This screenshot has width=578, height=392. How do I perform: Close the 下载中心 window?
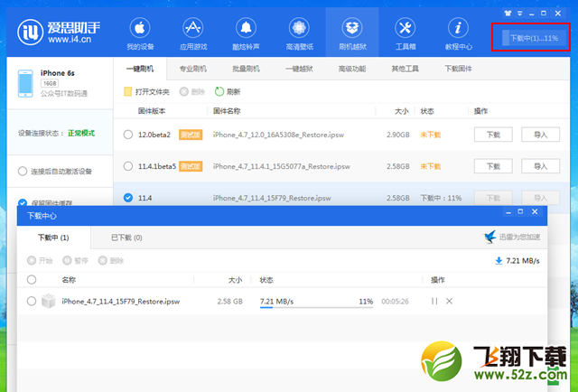coord(535,211)
